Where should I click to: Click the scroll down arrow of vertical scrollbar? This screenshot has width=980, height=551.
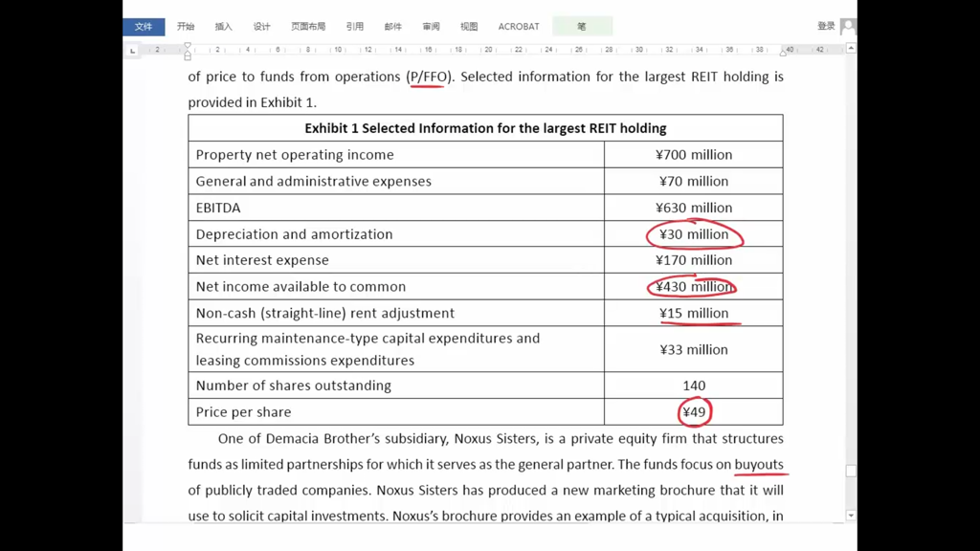pos(851,516)
